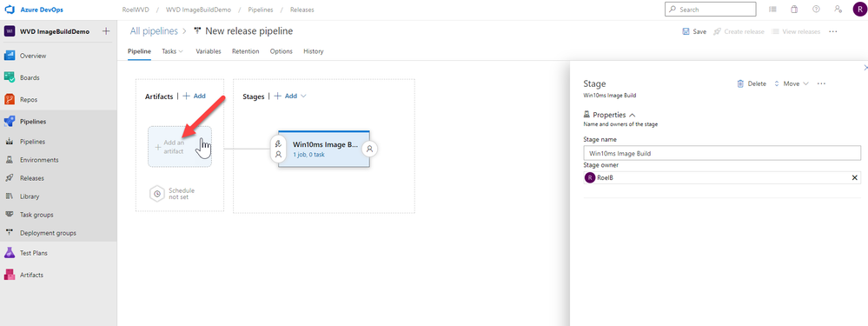868x326 pixels.
Task: Click the Stage name input field
Action: (x=722, y=153)
